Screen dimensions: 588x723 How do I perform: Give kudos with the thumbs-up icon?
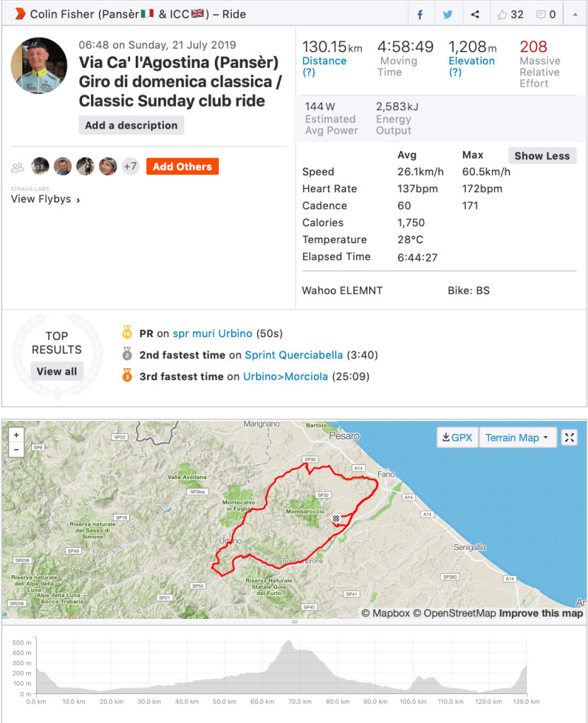(x=502, y=14)
